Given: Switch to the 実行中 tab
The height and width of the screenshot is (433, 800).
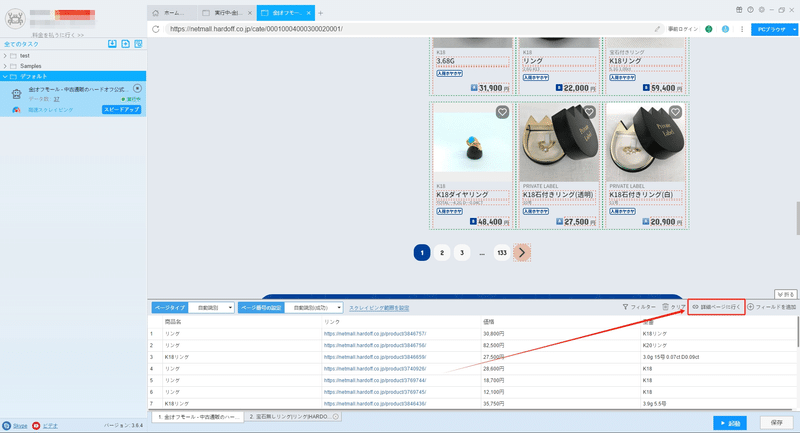Looking at the screenshot, I should (x=226, y=13).
